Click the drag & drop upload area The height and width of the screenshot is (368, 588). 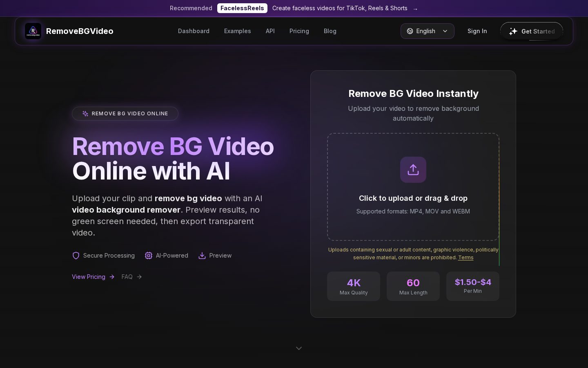(413, 187)
